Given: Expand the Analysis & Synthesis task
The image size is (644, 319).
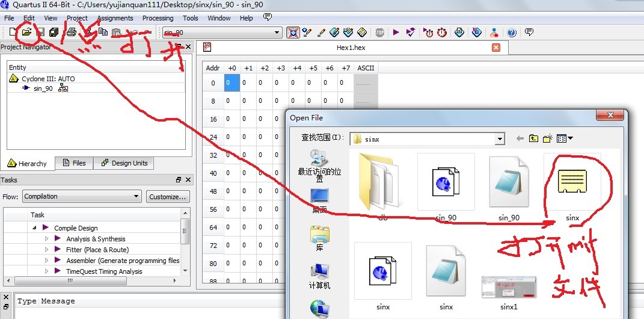Looking at the screenshot, I should [x=47, y=239].
